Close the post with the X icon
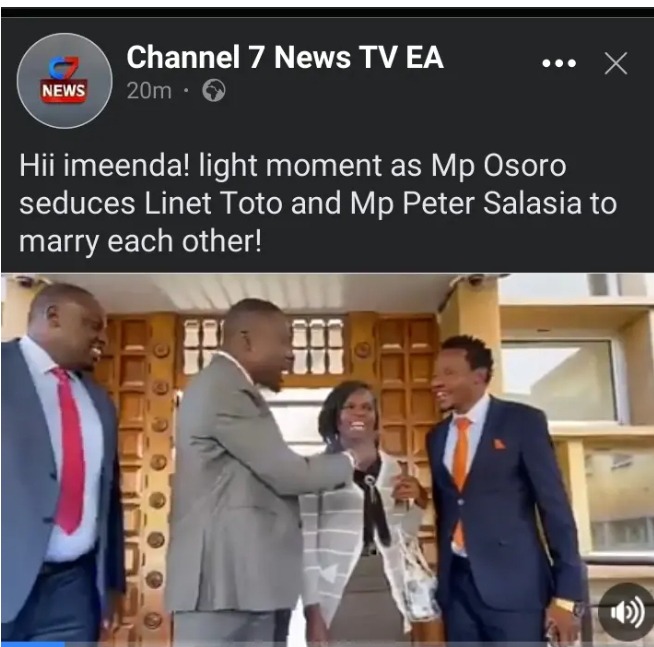 pos(616,63)
